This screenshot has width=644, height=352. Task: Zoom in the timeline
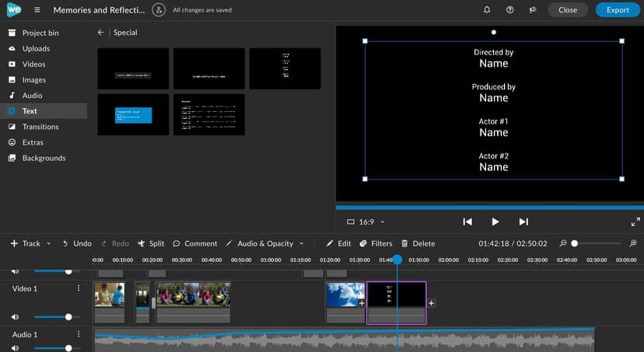(x=633, y=244)
